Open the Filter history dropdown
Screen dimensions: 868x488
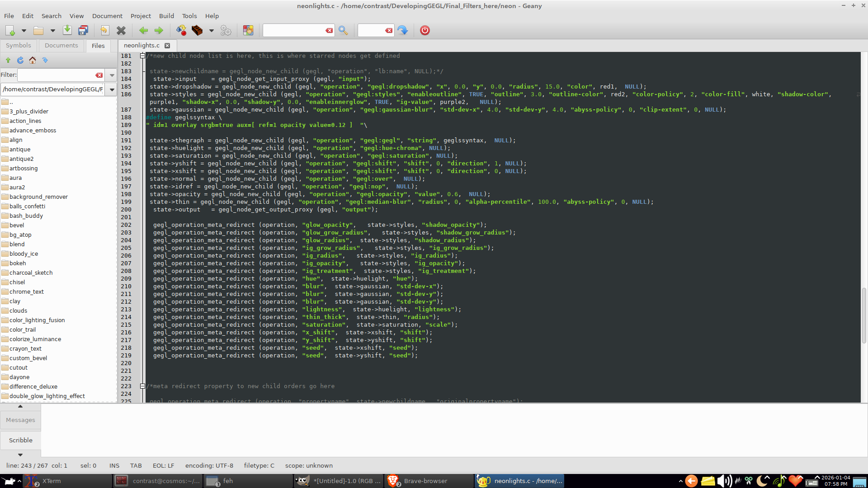click(x=112, y=75)
